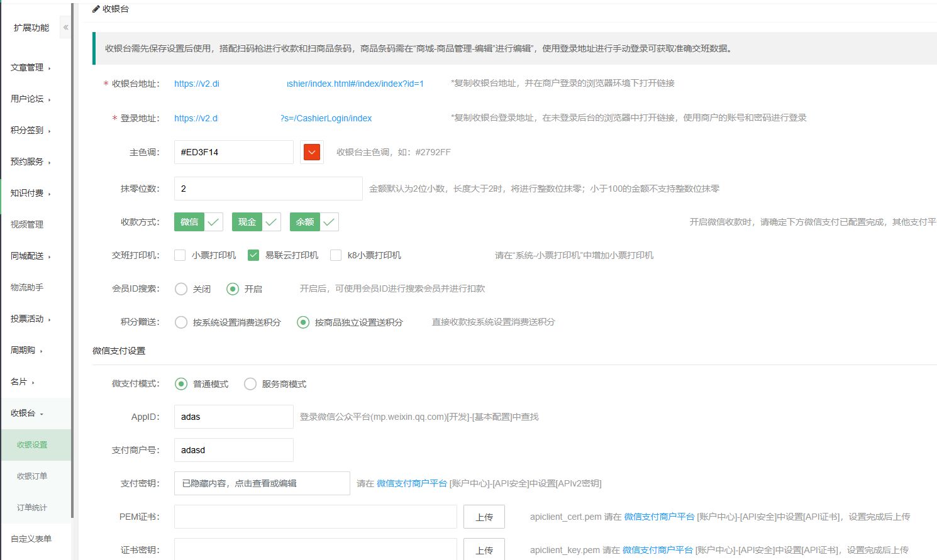The width and height of the screenshot is (937, 560).
Task: Expand the 文章管理 sidebar menu
Action: click(30, 67)
